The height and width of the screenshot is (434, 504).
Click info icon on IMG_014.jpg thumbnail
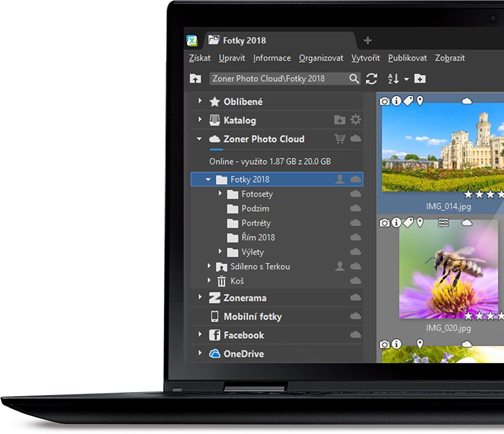coord(397,101)
